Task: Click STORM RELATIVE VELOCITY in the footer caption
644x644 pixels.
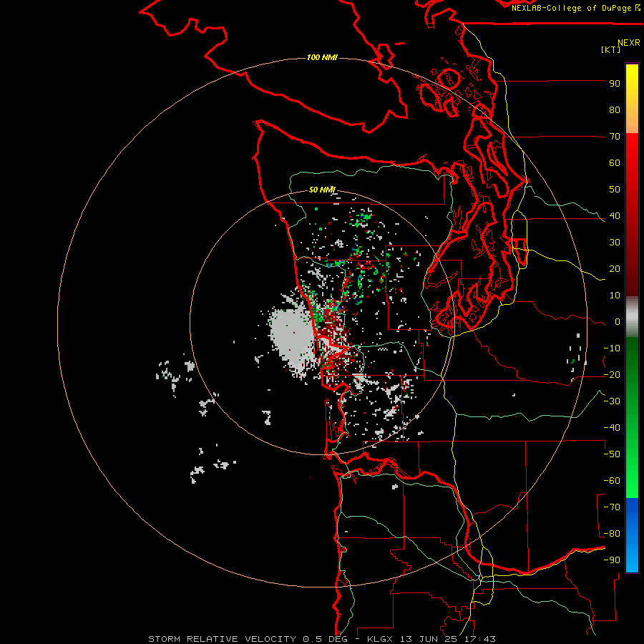Action: [222, 639]
